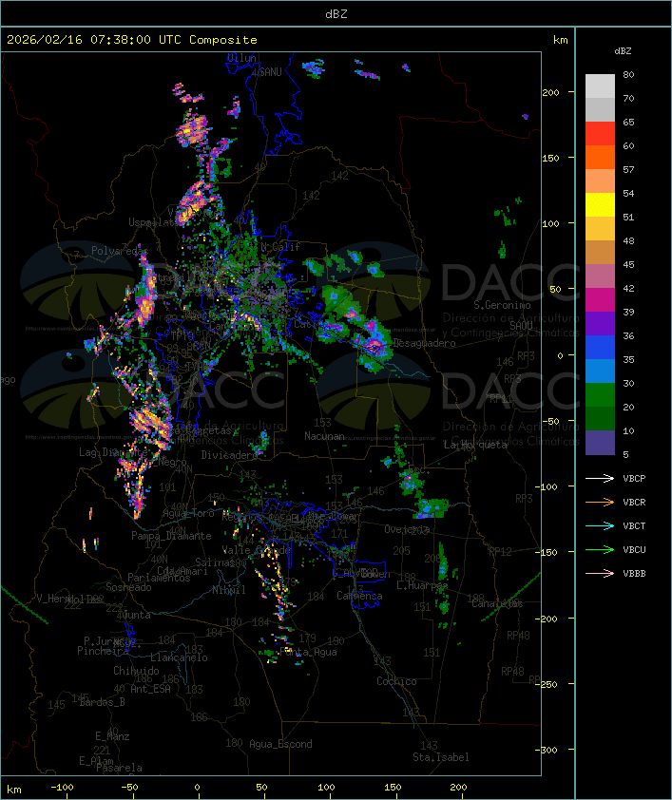This screenshot has height=800, width=672.
Task: Click the legend value 5
Action: pos(625,454)
